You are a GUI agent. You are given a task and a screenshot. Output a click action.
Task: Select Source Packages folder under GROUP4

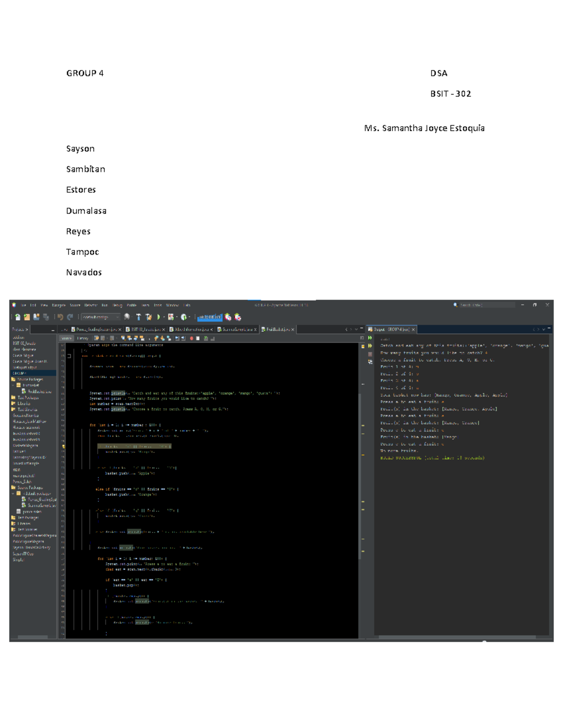click(30, 379)
